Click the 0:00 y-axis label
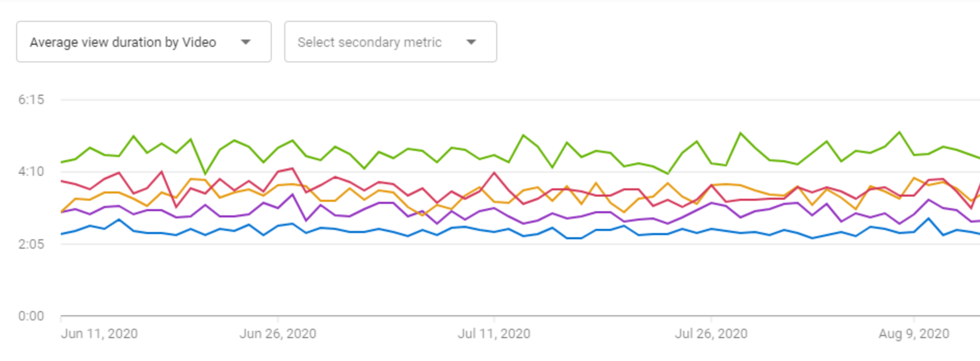This screenshot has height=361, width=980. [x=31, y=316]
